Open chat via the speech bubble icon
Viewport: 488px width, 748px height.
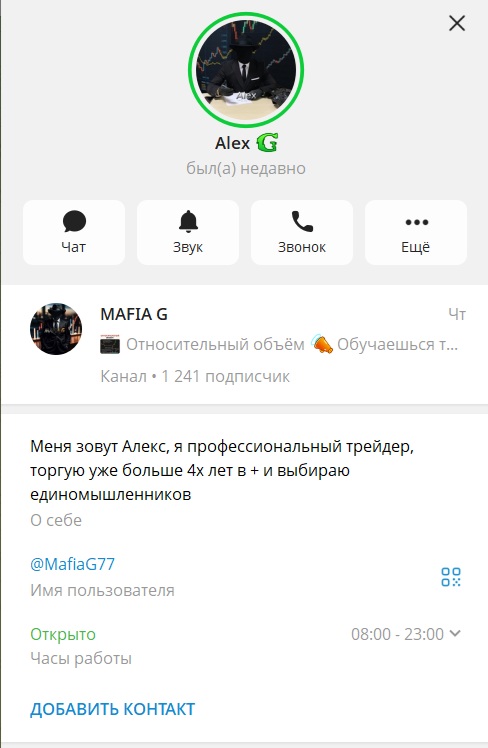[x=74, y=221]
